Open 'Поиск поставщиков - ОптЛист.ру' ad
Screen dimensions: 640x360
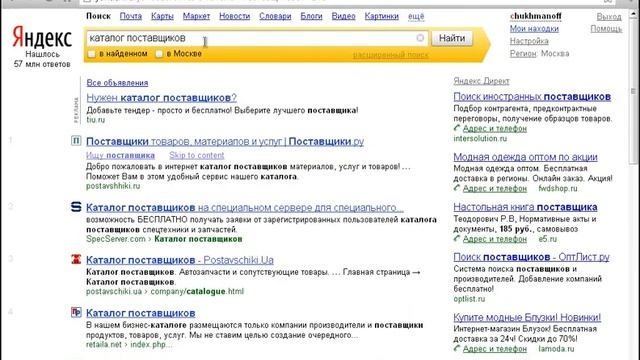pos(531,257)
